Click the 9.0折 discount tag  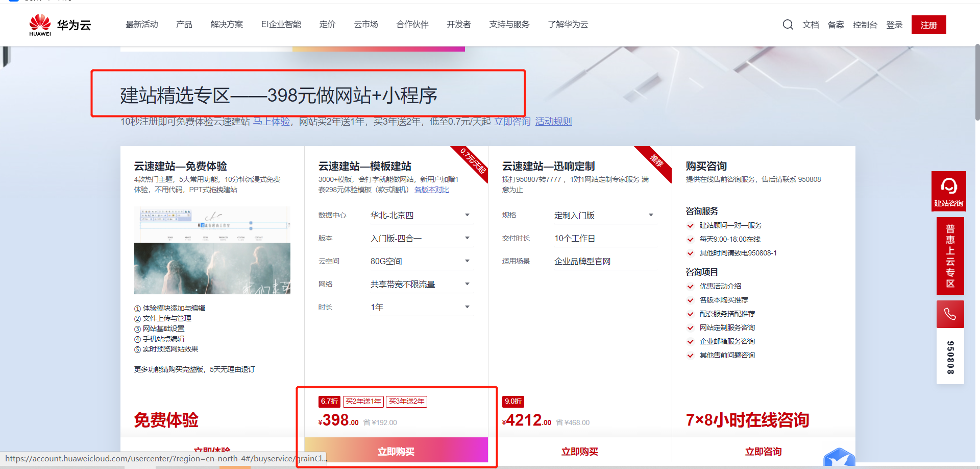tap(513, 402)
